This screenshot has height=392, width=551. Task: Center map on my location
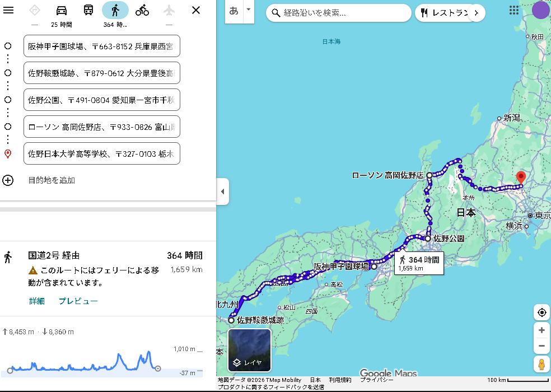pos(541,312)
